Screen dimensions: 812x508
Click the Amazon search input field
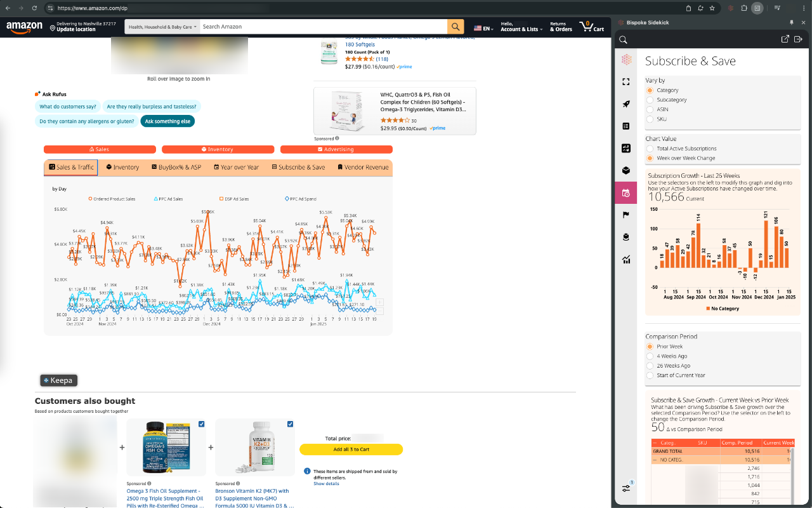323,27
